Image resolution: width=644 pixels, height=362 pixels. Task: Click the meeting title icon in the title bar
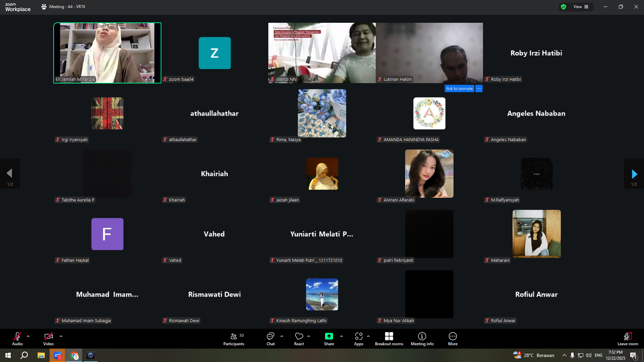coord(44,7)
